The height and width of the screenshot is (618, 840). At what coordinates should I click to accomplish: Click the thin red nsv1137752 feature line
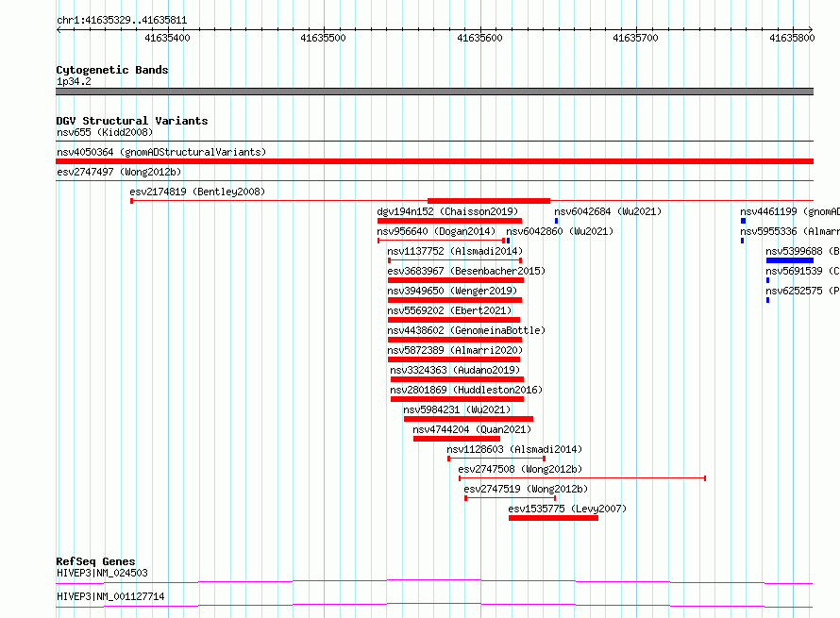click(455, 260)
